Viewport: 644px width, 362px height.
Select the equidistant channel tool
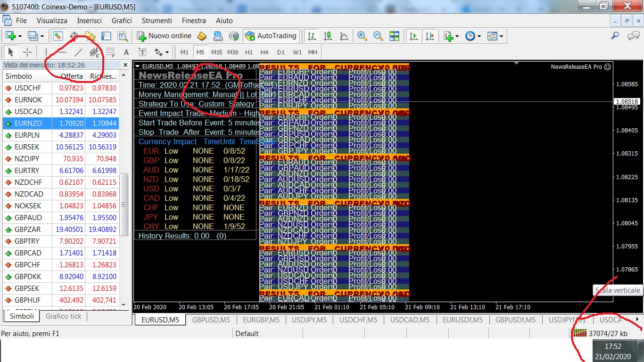(94, 52)
